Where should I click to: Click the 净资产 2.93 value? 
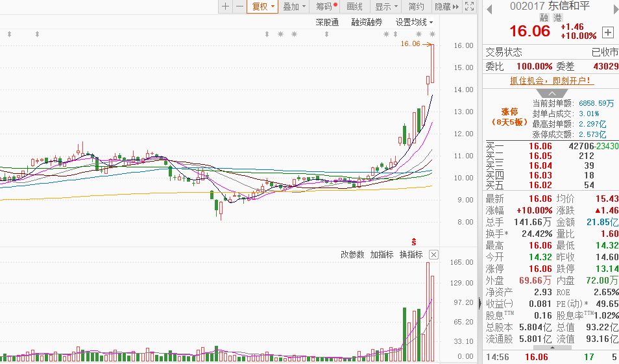543,292
